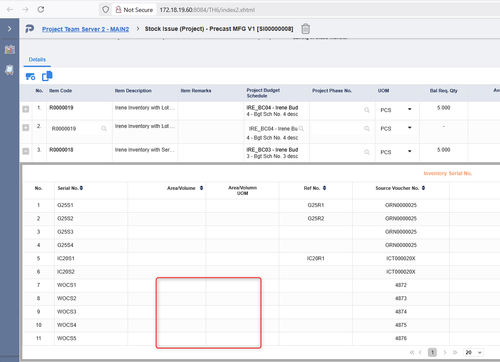Tick checkbox for item row 3
The width and height of the screenshot is (500, 362).
coord(26,151)
